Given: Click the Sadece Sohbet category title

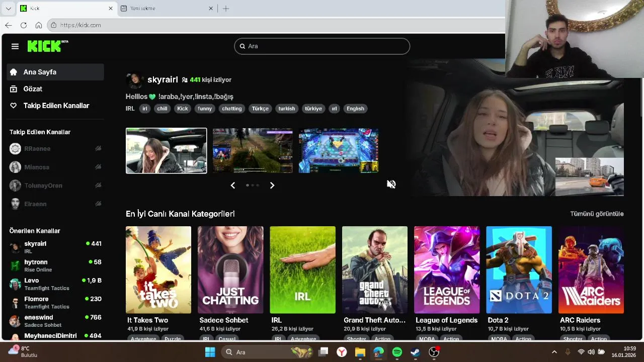Looking at the screenshot, I should (x=223, y=320).
